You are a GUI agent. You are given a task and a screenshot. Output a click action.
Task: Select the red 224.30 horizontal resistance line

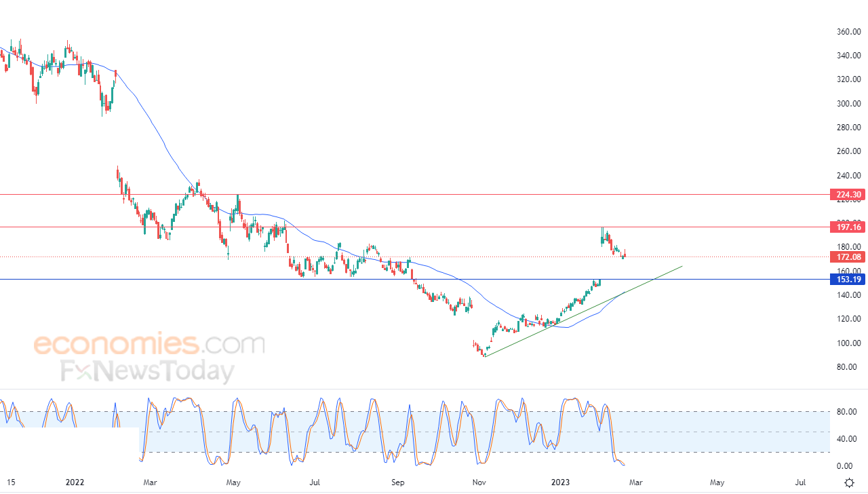tap(414, 195)
